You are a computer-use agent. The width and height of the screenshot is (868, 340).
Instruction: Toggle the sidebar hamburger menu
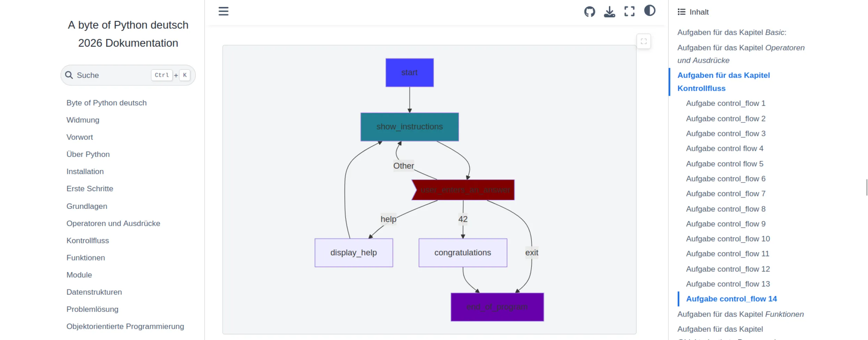223,11
